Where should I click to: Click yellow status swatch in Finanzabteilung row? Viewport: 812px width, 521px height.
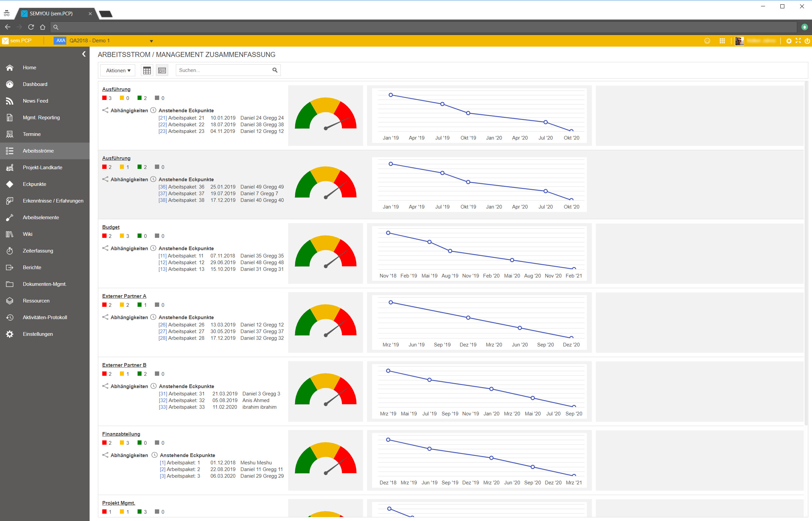point(122,443)
